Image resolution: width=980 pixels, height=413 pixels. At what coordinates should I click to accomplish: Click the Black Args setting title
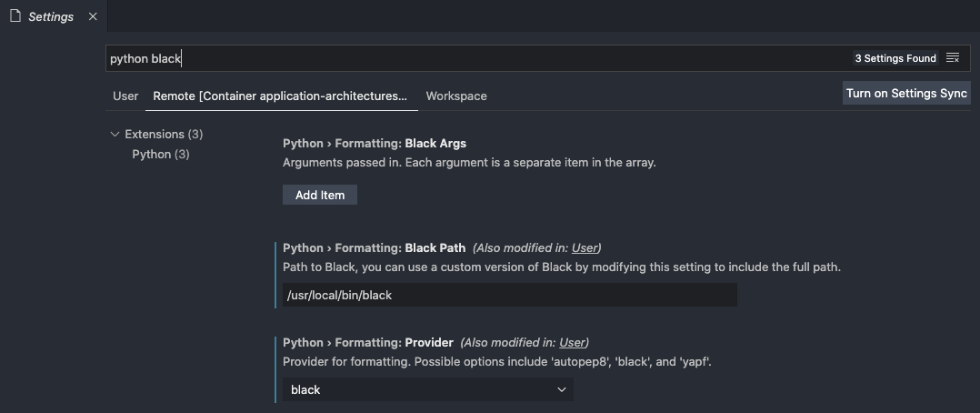pos(374,143)
